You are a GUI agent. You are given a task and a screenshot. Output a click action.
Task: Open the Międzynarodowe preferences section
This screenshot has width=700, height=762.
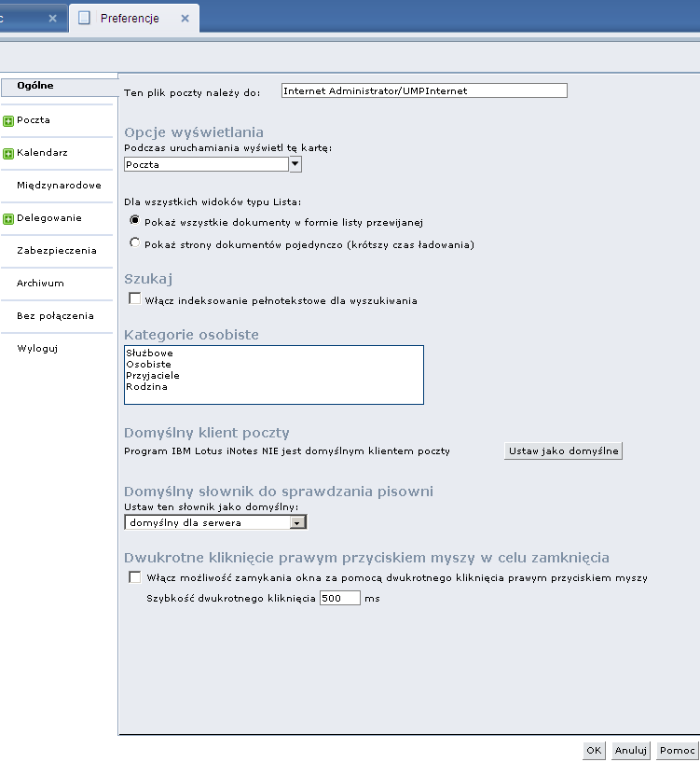pos(59,186)
